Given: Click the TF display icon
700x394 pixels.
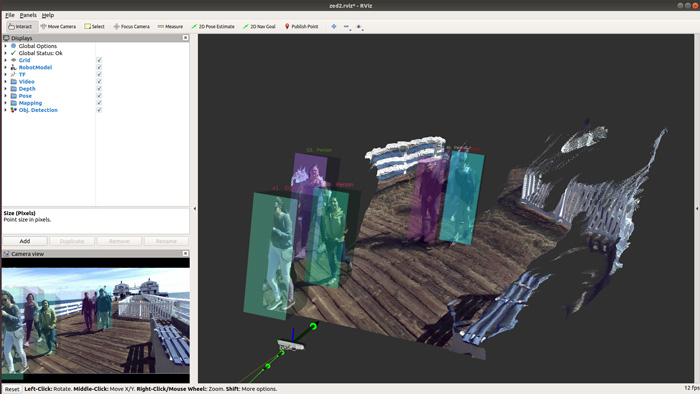Looking at the screenshot, I should pos(13,75).
